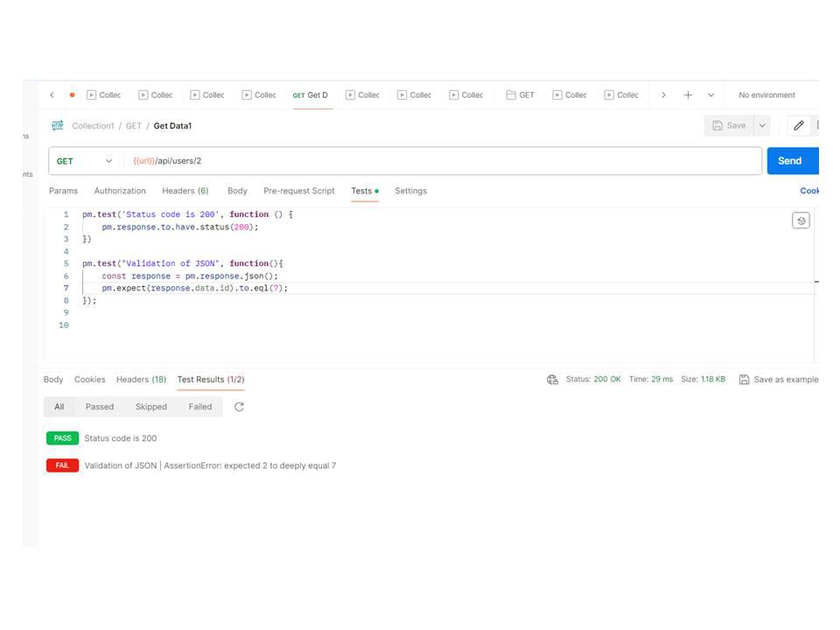
Task: Click the Size 1.18 KB value
Action: click(x=713, y=379)
